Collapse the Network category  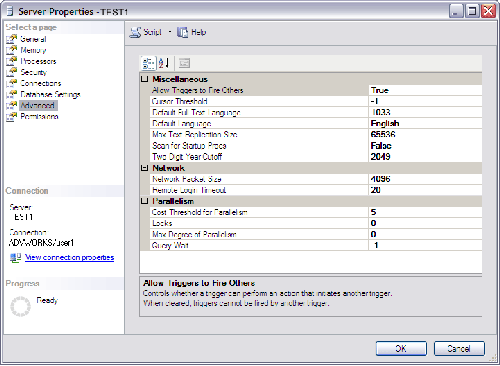(x=144, y=168)
